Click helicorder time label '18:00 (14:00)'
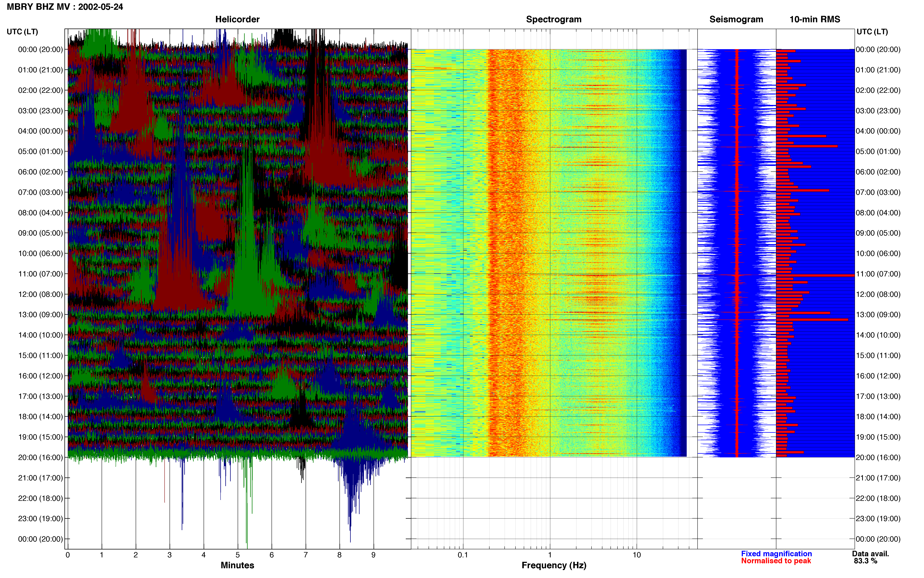The width and height of the screenshot is (924, 578). tap(41, 417)
